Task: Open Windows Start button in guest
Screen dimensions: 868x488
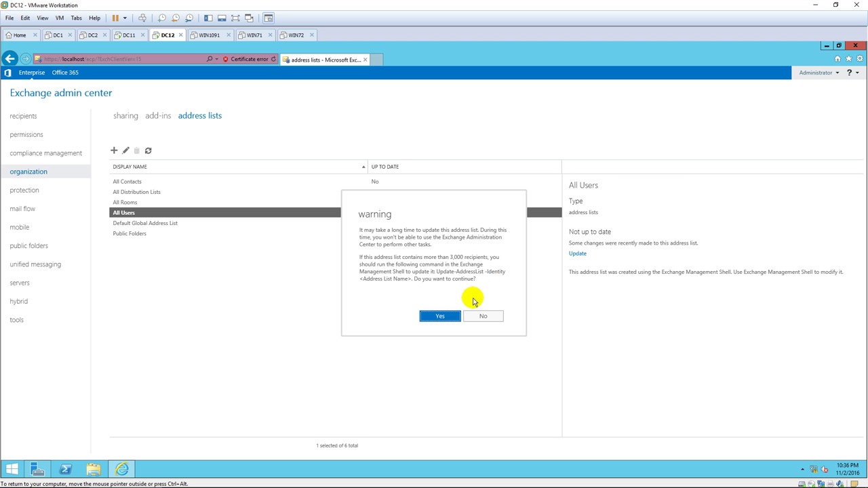Action: coord(12,469)
